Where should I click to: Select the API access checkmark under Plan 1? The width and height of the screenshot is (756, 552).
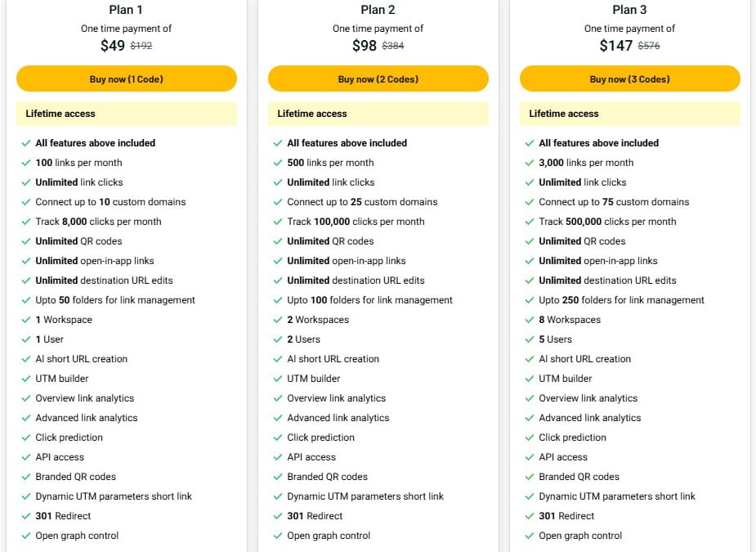(27, 457)
